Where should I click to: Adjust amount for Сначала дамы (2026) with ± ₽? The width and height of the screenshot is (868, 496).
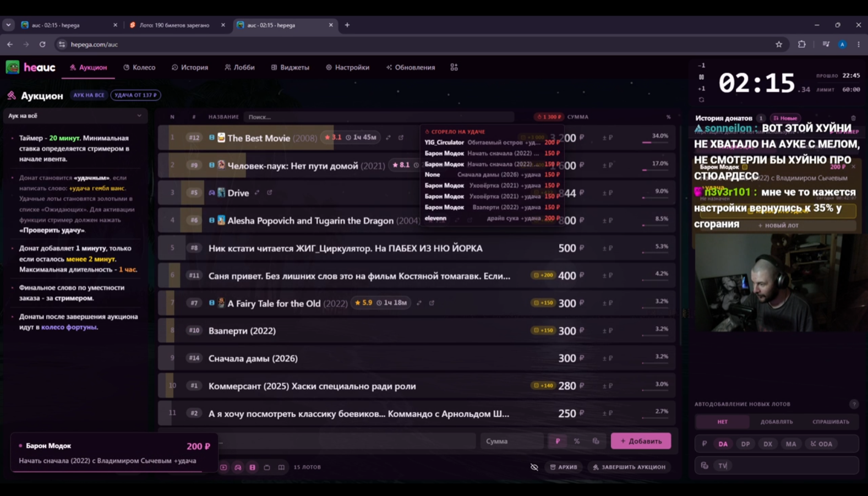tap(607, 358)
